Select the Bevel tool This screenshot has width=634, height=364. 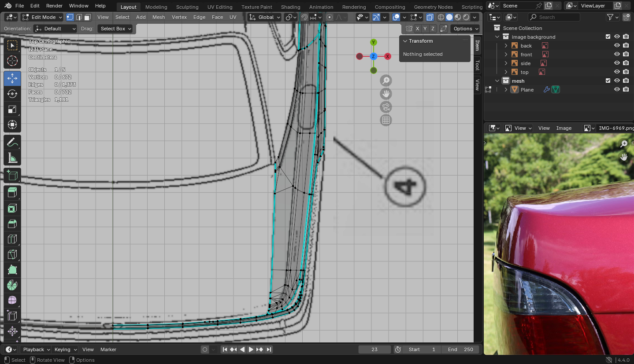pyautogui.click(x=12, y=224)
